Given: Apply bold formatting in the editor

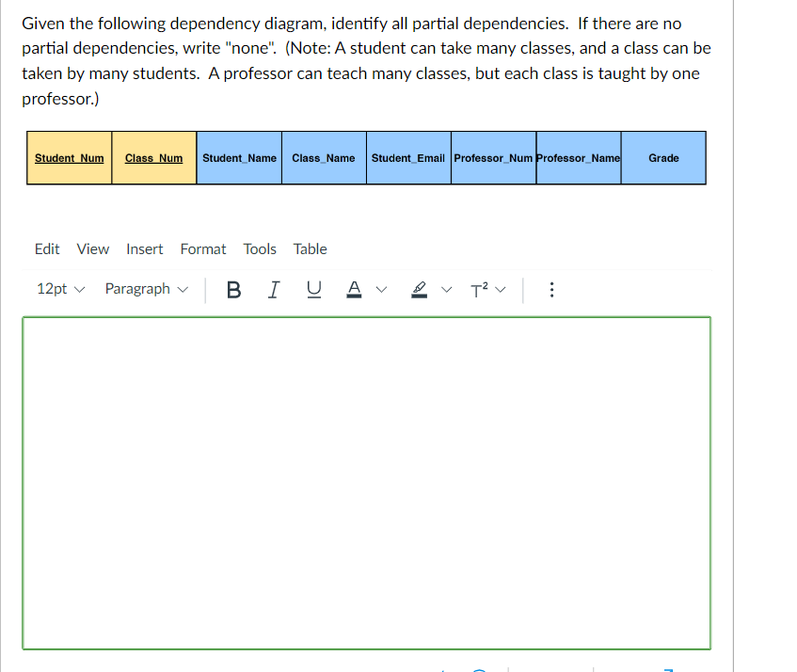Looking at the screenshot, I should (233, 290).
